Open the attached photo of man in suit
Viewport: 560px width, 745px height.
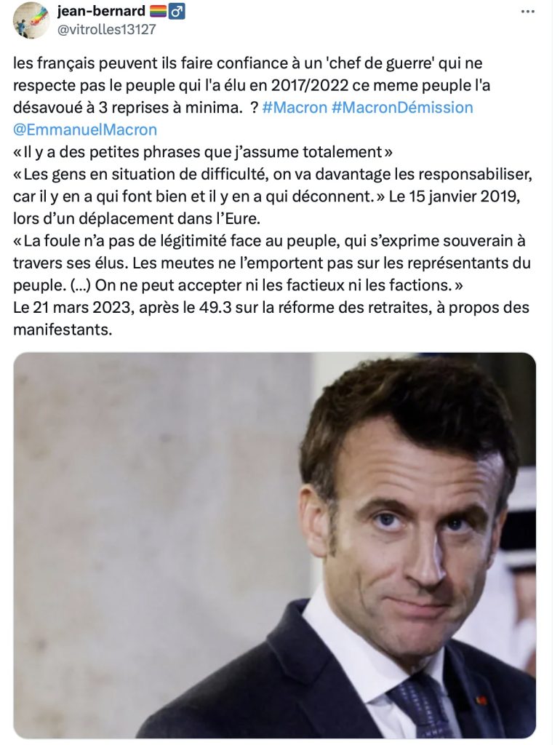274,545
